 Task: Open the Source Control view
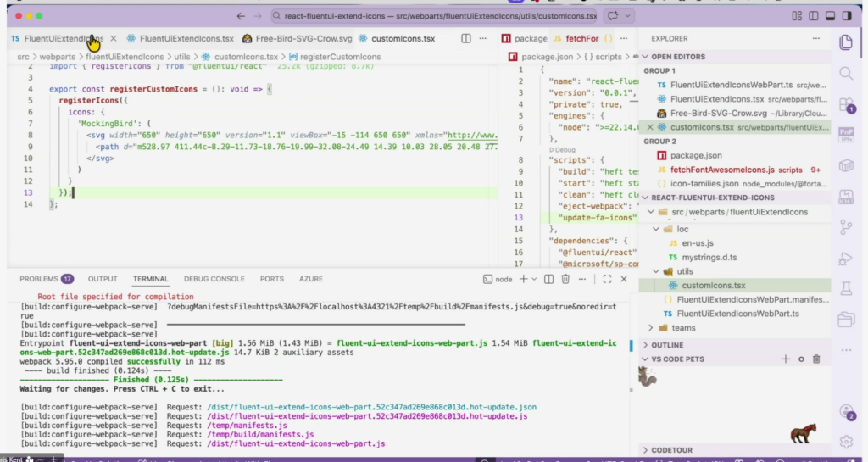coord(845,227)
